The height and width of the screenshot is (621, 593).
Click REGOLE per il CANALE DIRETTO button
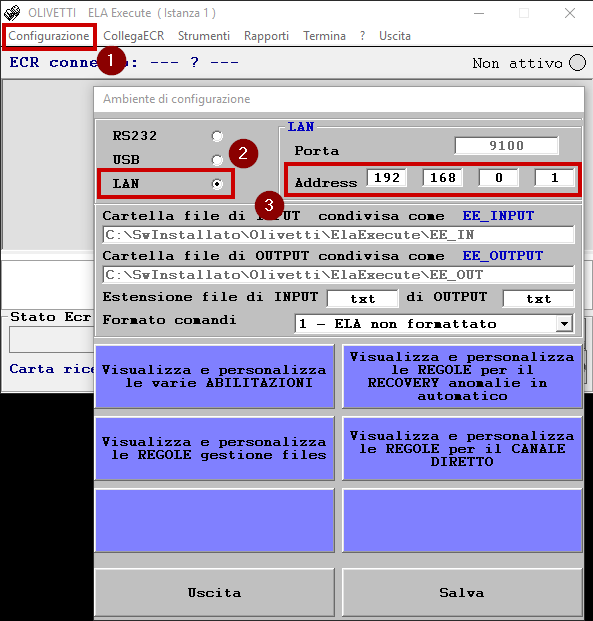pos(462,448)
